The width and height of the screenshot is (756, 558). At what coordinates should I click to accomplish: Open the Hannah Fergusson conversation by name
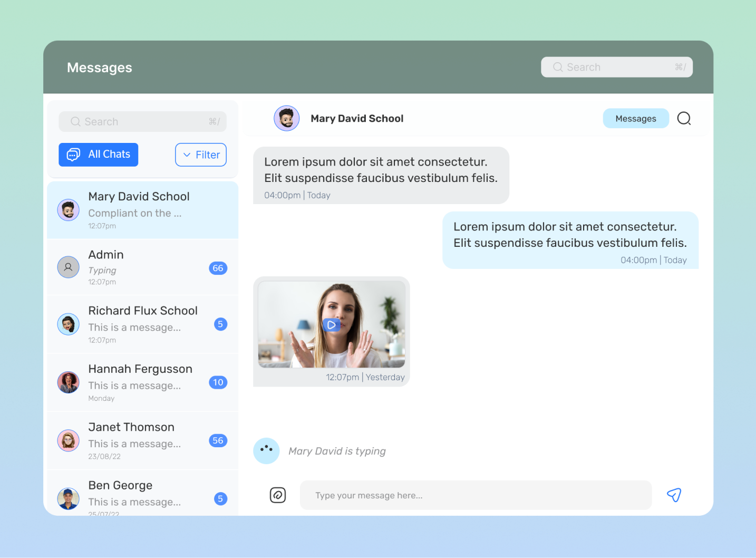[x=140, y=369]
